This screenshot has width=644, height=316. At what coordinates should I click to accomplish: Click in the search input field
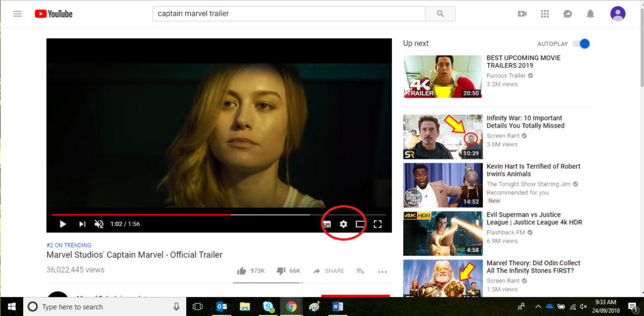[x=289, y=14]
